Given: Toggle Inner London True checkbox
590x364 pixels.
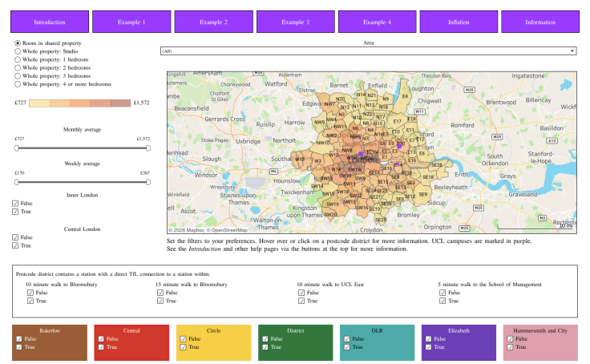Looking at the screenshot, I should 15,212.
